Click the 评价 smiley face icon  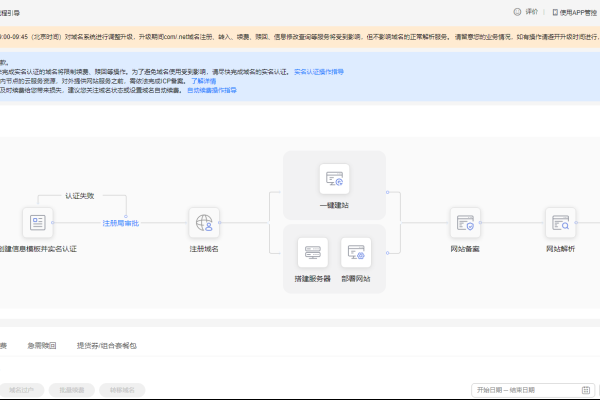[x=517, y=12]
